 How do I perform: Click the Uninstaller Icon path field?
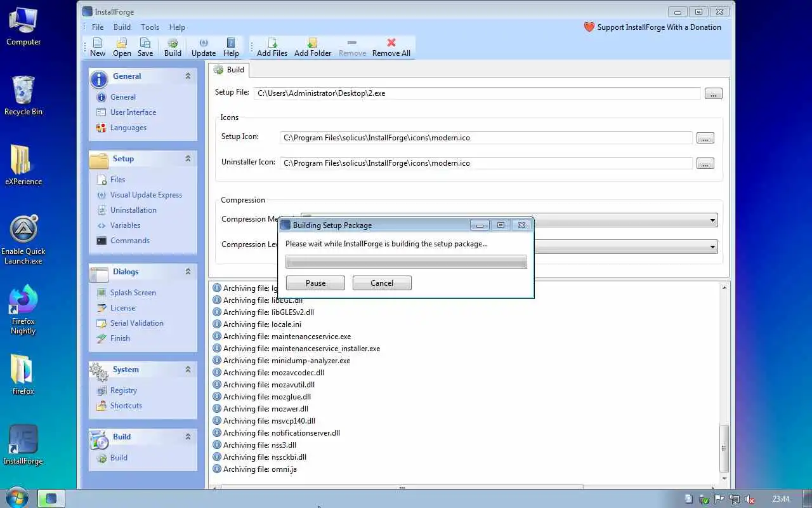pyautogui.click(x=485, y=163)
